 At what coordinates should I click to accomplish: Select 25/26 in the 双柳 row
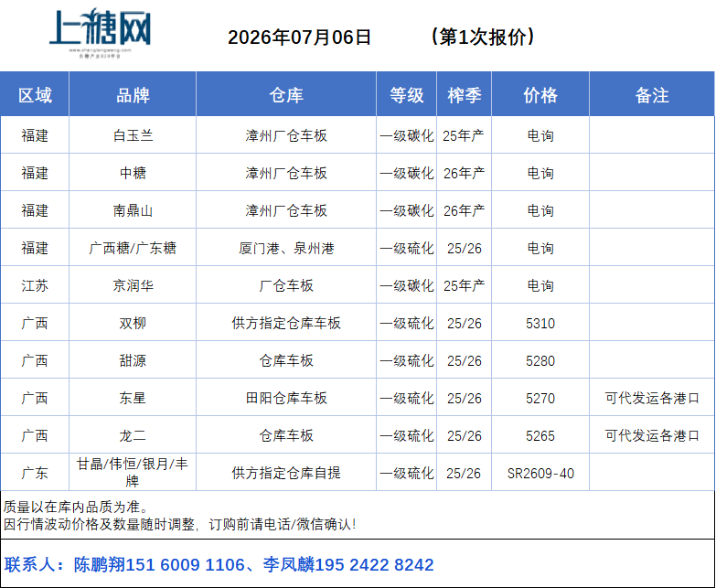465,323
